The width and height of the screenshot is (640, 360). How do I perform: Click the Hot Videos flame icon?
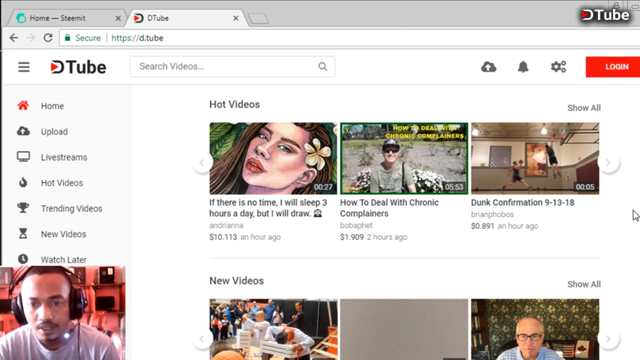23,182
